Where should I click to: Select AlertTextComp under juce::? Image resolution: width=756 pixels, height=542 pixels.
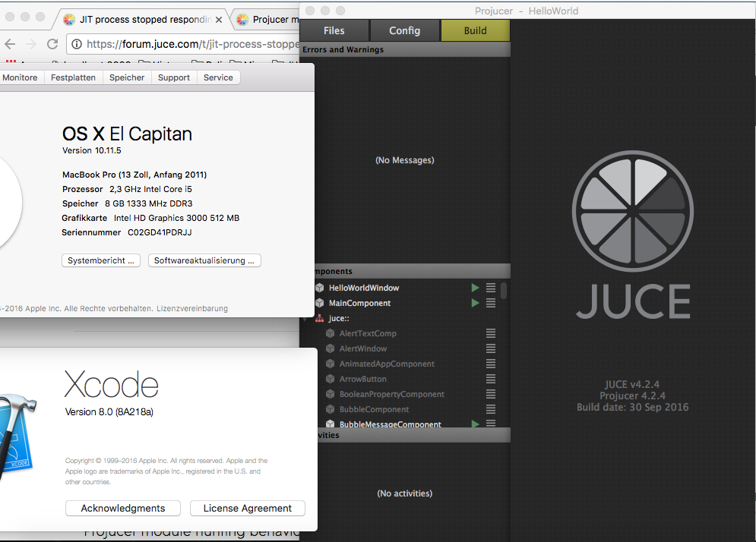368,333
